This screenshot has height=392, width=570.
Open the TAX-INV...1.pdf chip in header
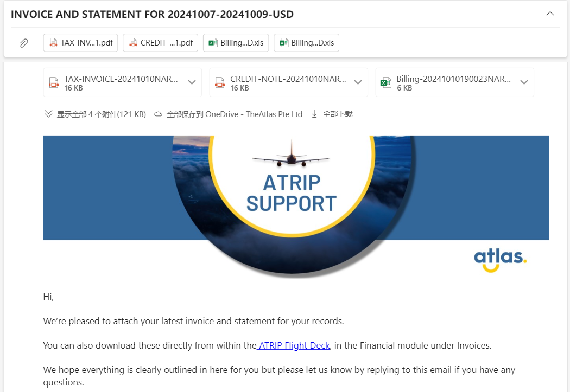81,43
